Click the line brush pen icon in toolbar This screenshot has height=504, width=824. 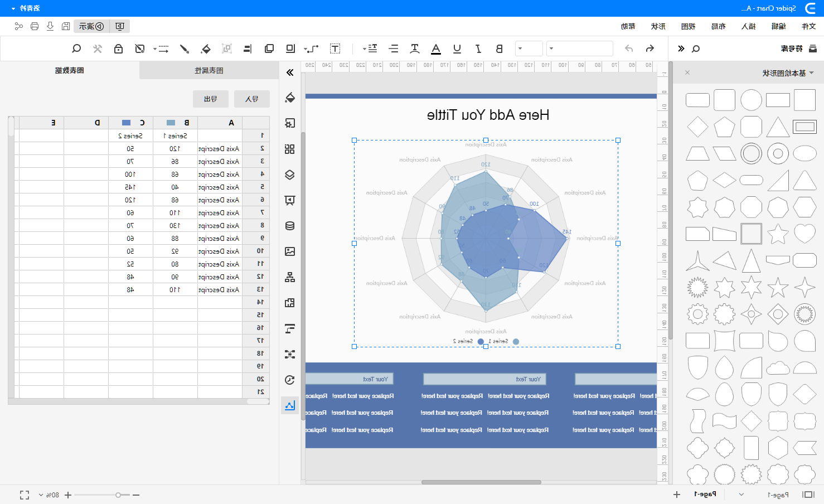coord(184,49)
